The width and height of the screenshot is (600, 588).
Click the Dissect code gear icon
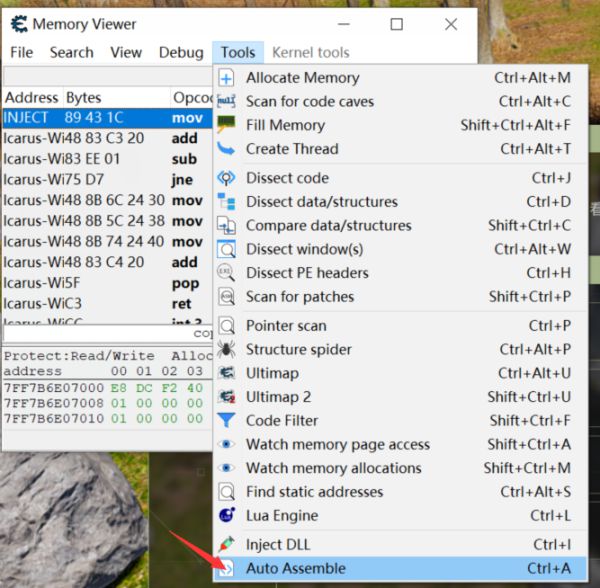tap(227, 178)
